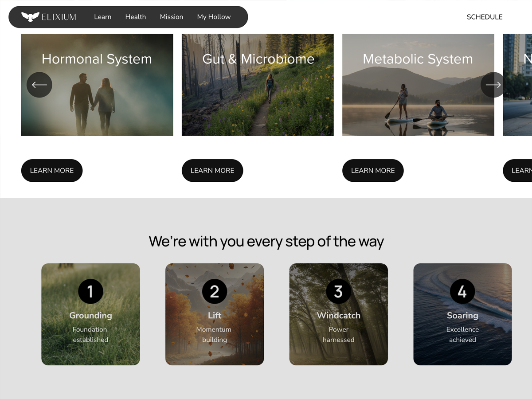Select the number 2 Lift badge
532x399 pixels.
coord(215,291)
